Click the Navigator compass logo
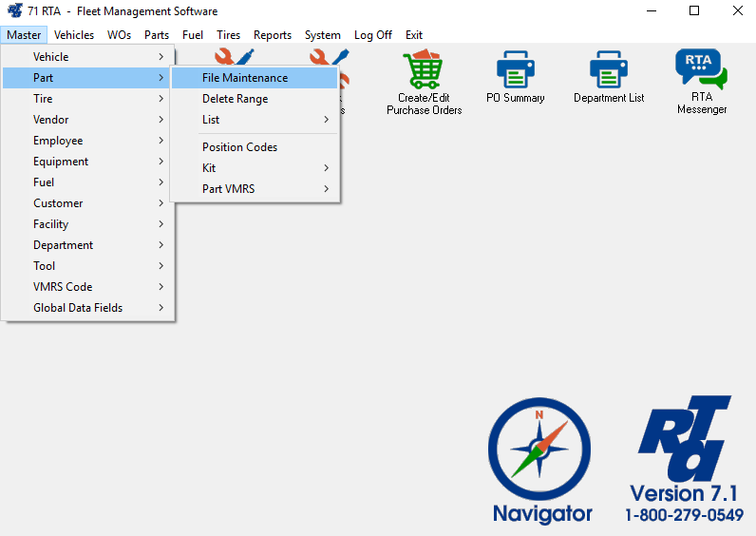Screen dimensions: 756x536 pos(540,450)
